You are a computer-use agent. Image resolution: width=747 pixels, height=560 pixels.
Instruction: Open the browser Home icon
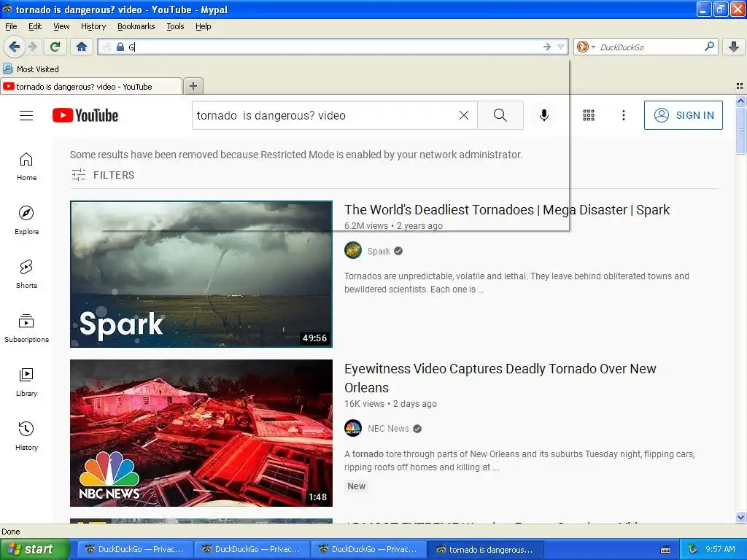82,47
